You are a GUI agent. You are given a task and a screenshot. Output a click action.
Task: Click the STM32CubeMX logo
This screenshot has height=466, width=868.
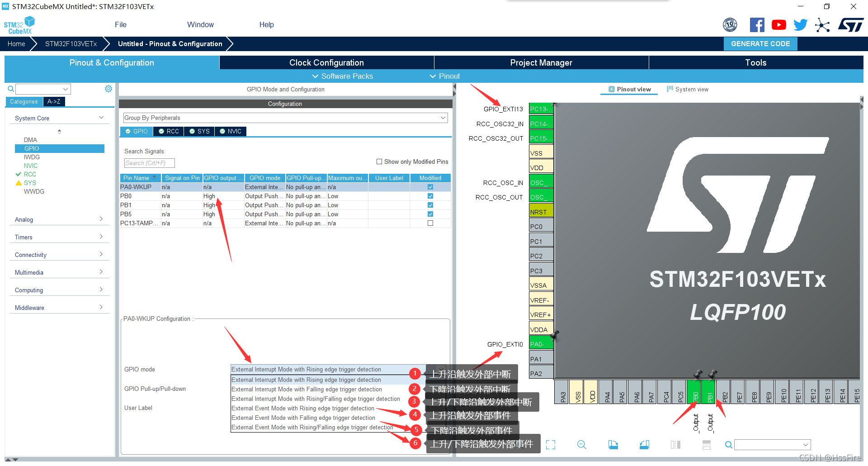pos(19,25)
